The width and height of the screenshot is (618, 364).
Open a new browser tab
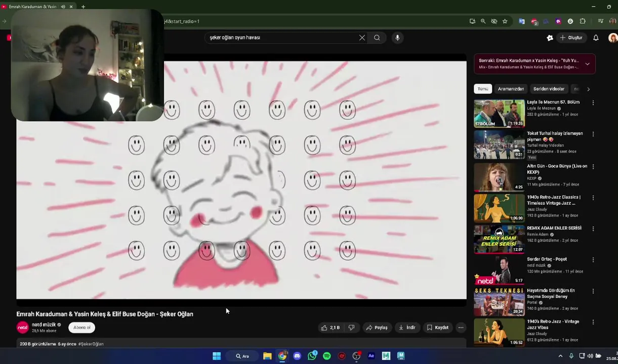point(83,7)
